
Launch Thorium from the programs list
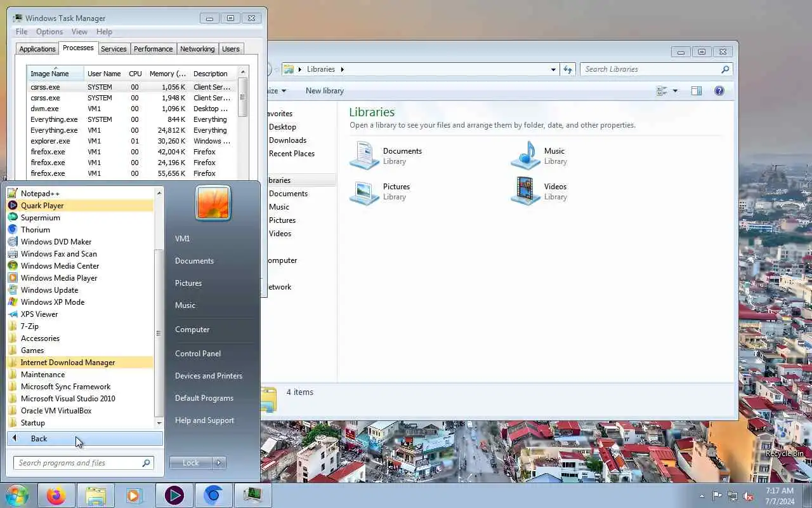[x=80, y=230]
